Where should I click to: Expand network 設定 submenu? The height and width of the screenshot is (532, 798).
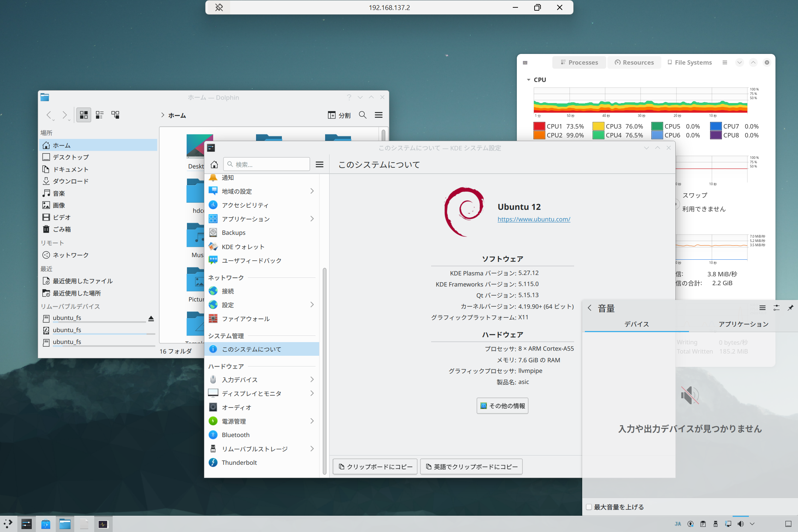pyautogui.click(x=312, y=305)
